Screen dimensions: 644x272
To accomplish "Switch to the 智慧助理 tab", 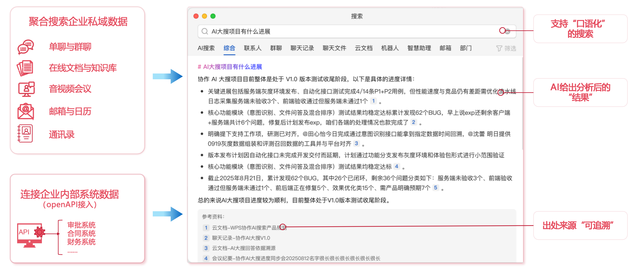I will click(x=419, y=48).
